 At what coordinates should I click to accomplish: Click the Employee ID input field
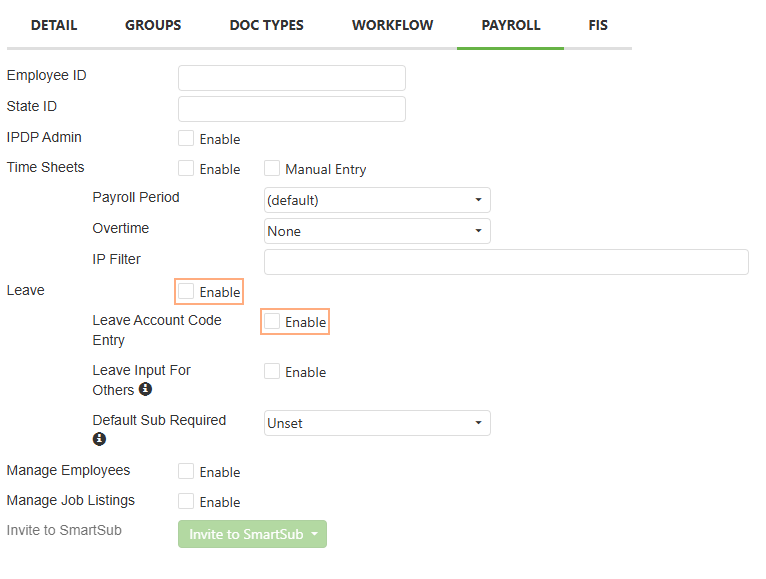coord(292,78)
